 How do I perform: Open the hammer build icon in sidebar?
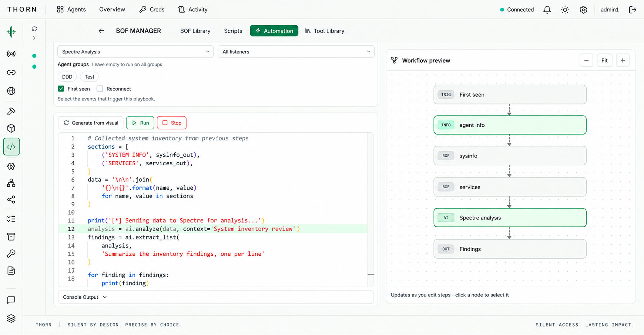click(x=11, y=111)
